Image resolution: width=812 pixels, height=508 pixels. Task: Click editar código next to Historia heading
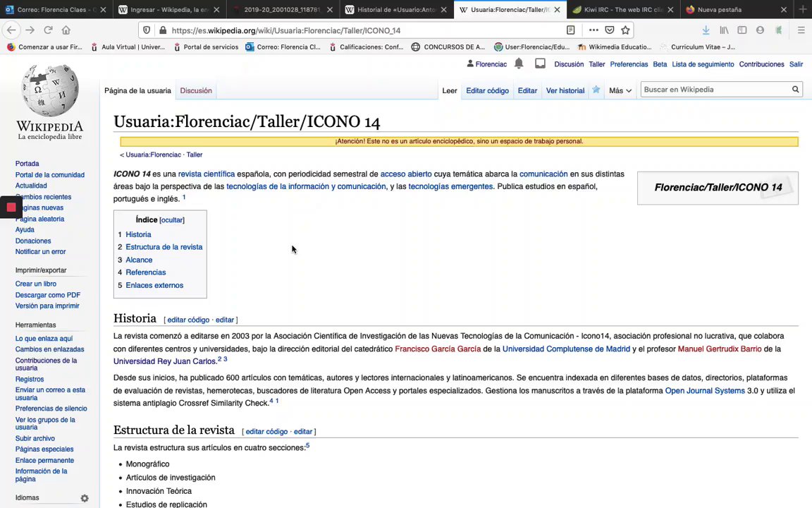[x=188, y=320]
